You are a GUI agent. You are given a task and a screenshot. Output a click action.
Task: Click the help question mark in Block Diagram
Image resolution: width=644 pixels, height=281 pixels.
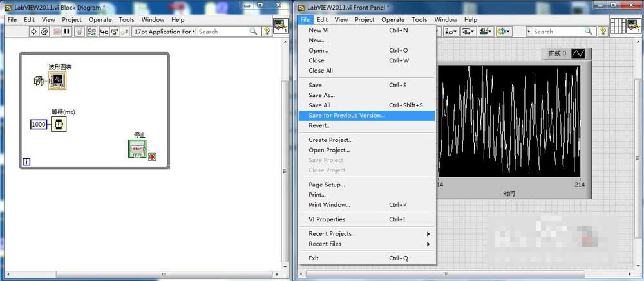point(267,32)
